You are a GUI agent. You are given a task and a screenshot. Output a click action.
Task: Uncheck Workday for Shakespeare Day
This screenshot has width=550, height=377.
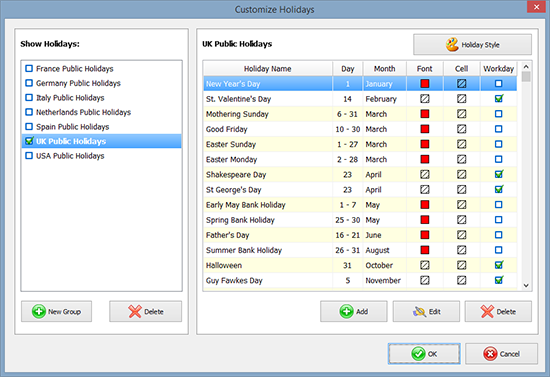(x=498, y=174)
